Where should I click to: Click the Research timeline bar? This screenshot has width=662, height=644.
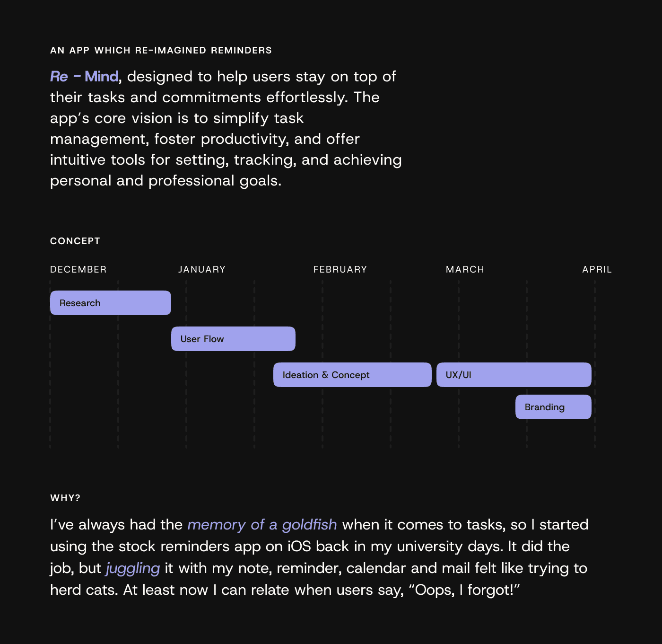point(111,303)
